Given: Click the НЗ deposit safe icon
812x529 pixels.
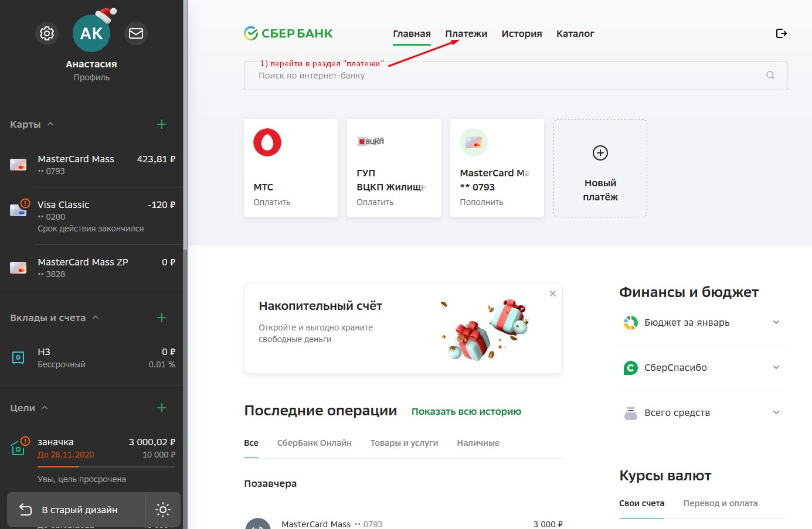Looking at the screenshot, I should 18,357.
